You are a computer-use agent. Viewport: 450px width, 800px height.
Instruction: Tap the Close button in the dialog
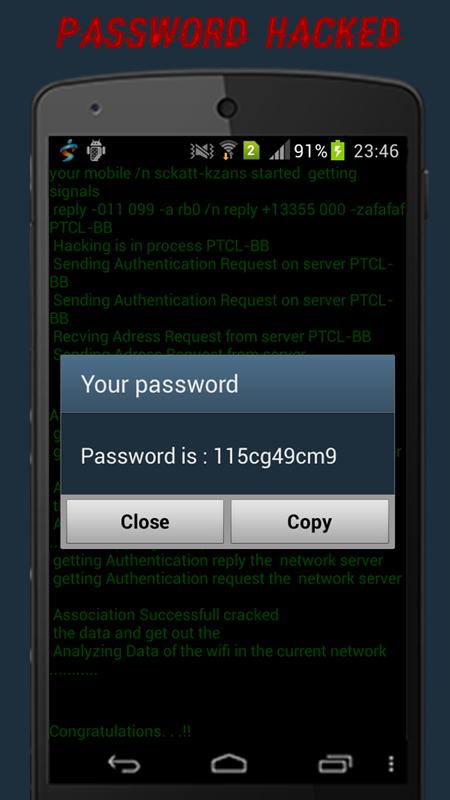(145, 521)
